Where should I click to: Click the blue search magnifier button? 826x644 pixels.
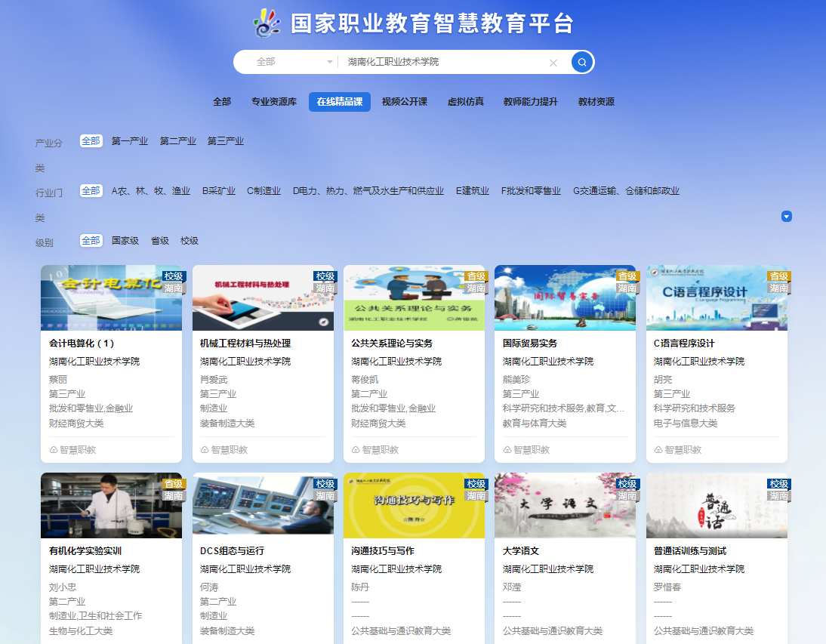point(582,62)
